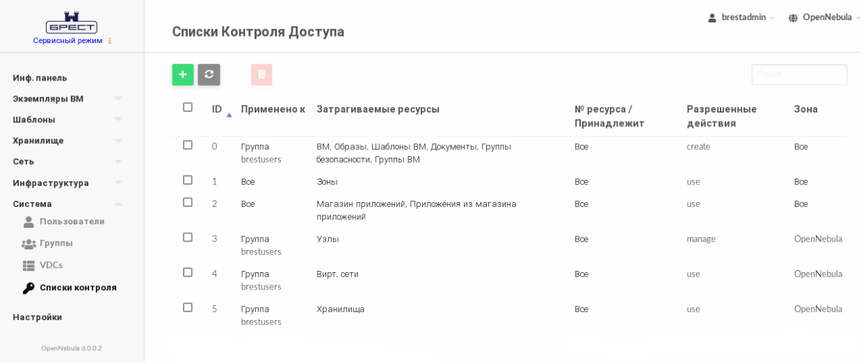Sort by Применено к column header
This screenshot has width=868, height=364.
(275, 110)
